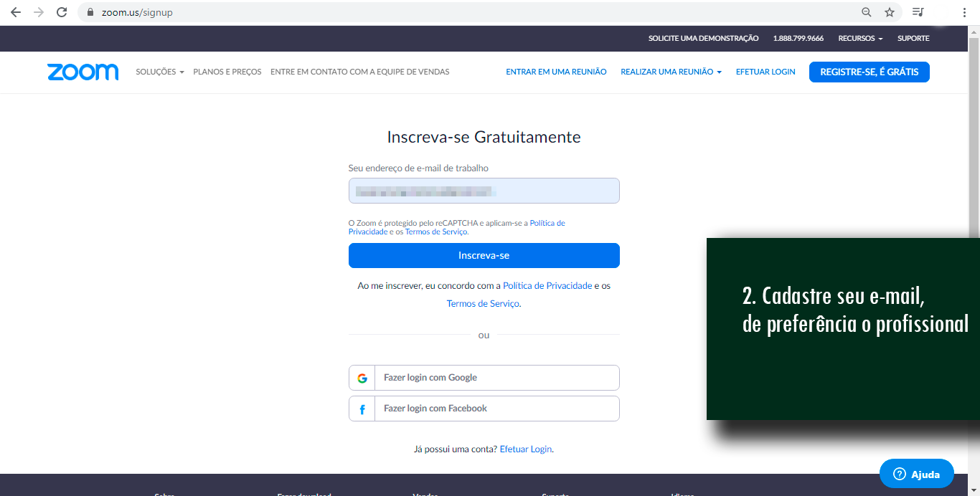Click Fazer login com Google button
Image resolution: width=980 pixels, height=496 pixels.
click(x=484, y=378)
